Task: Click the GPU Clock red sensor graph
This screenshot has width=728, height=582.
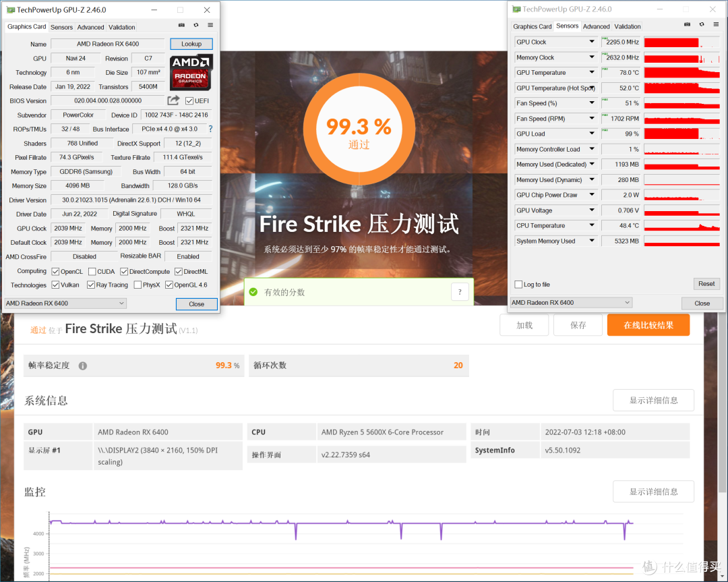Action: (x=681, y=42)
